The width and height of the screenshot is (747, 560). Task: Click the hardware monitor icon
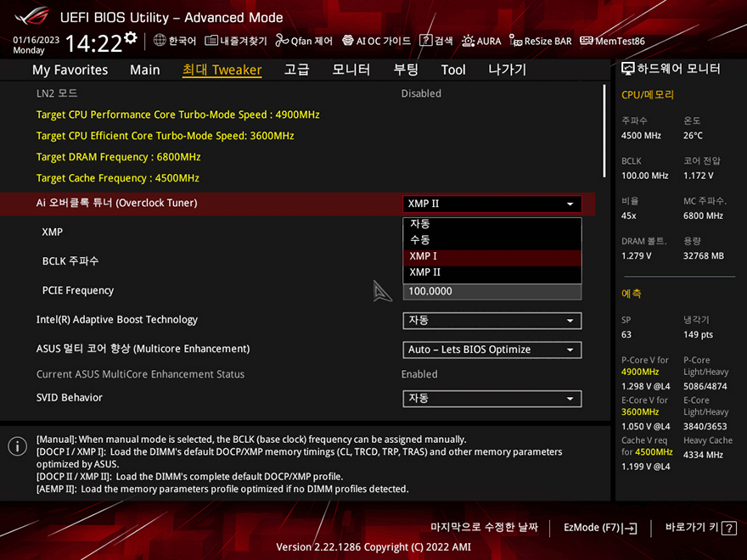[x=628, y=69]
